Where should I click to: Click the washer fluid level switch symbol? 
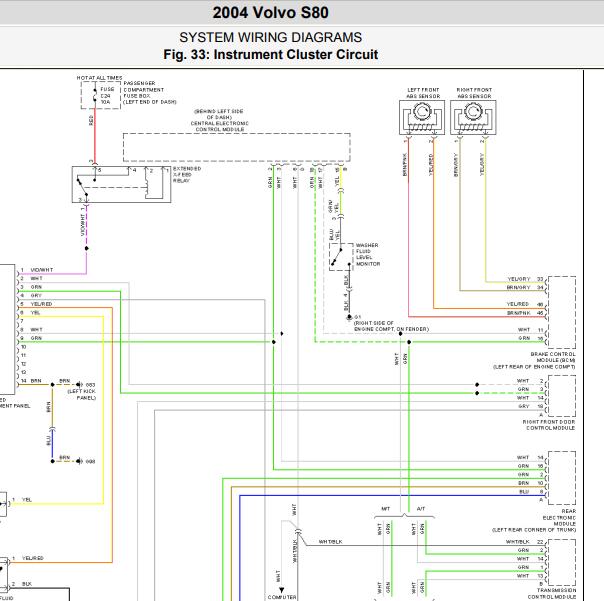341,257
